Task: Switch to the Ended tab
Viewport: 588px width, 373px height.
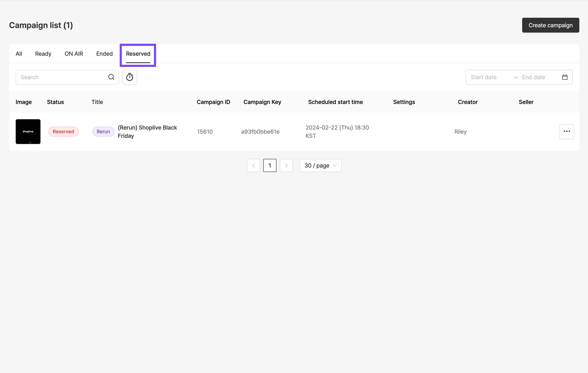Action: point(104,54)
